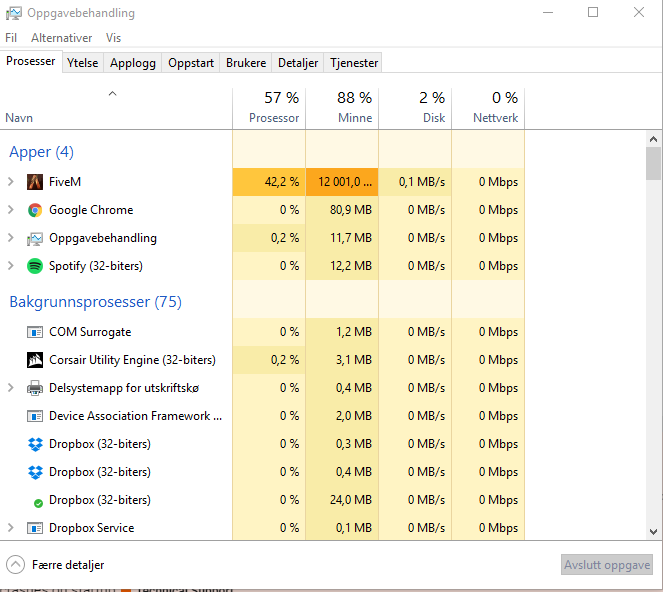
Task: Open the Alternativer menu
Action: tap(61, 38)
